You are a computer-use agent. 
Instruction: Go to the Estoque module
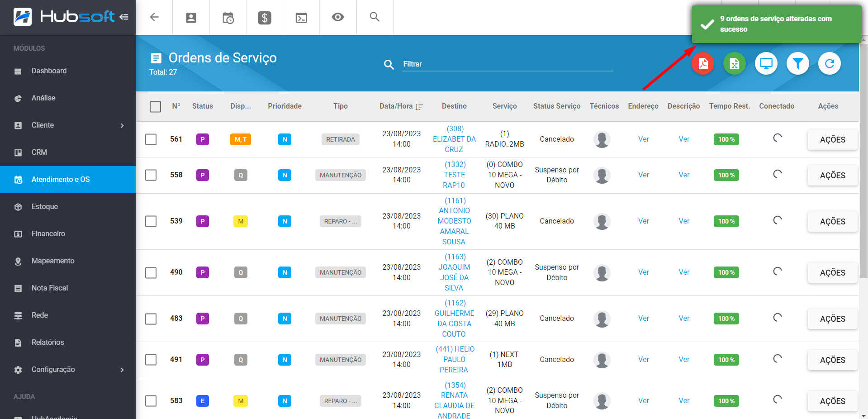point(45,207)
